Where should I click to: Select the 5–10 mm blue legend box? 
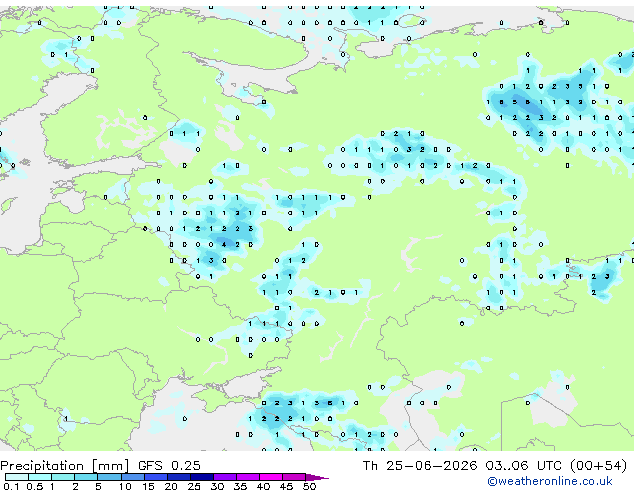(x=109, y=477)
